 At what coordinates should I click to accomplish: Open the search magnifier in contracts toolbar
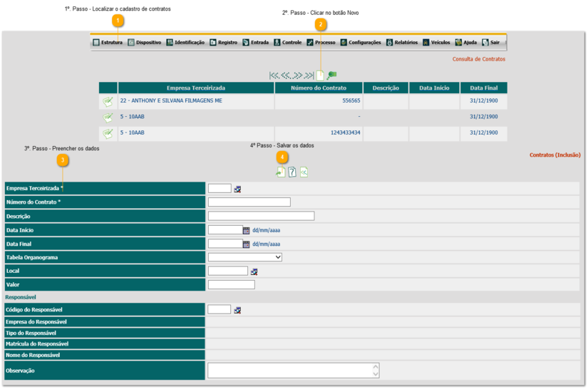click(x=331, y=76)
